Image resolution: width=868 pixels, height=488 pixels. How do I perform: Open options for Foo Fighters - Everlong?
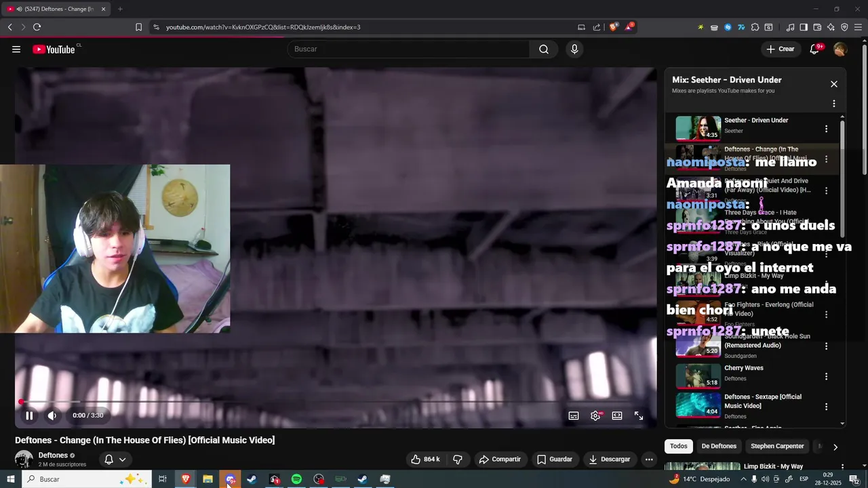826,314
